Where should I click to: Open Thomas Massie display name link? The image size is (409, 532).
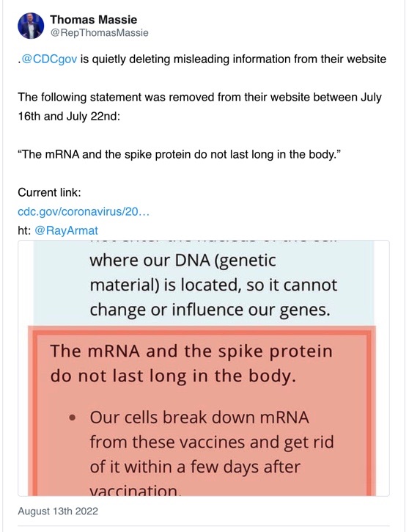pyautogui.click(x=94, y=19)
